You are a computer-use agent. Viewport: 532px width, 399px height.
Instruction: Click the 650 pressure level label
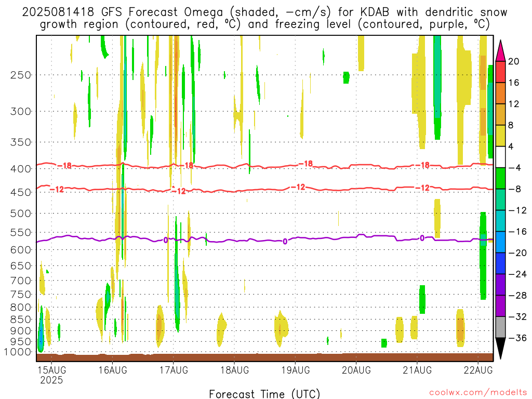tap(21, 265)
